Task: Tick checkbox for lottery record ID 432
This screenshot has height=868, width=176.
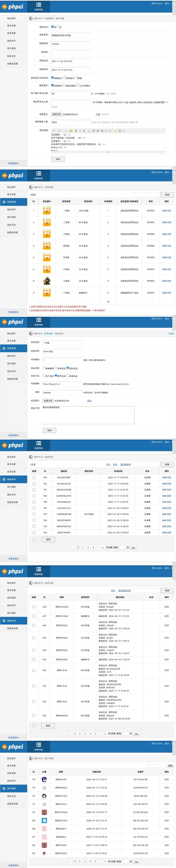Action: [34, 670]
